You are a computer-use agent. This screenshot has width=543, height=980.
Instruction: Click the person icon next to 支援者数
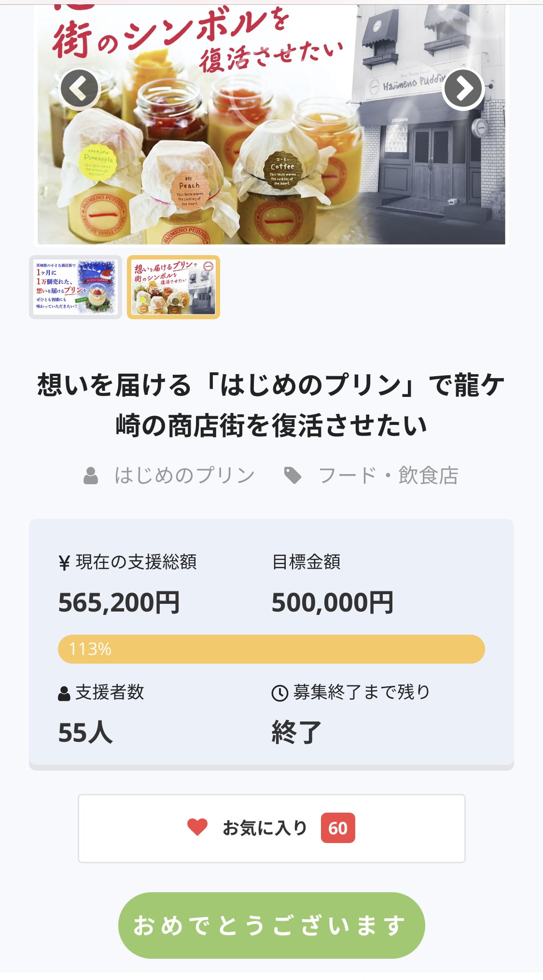[x=64, y=694]
